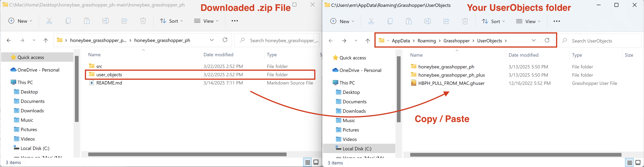The width and height of the screenshot is (644, 167).
Task: Click the Paste icon in the left window toolbar
Action: coord(87,21)
